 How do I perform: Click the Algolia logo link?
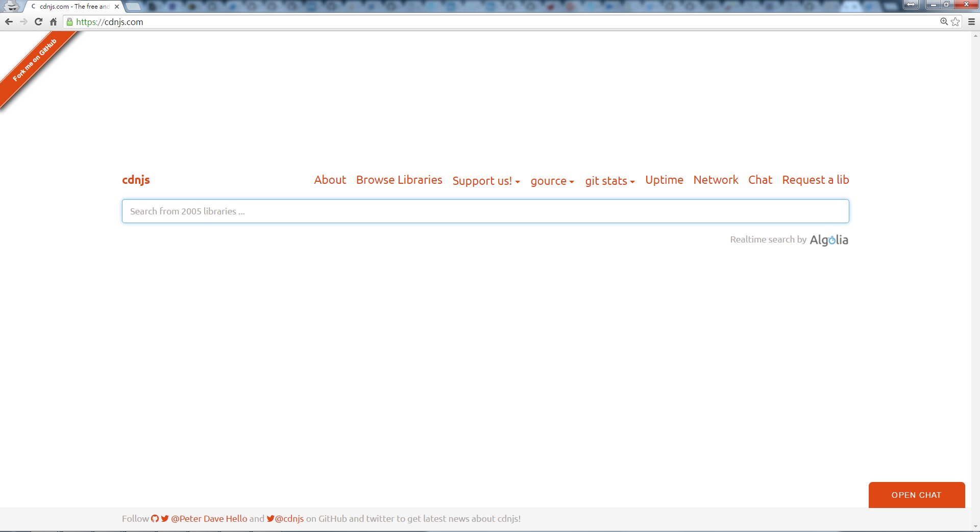(x=829, y=240)
